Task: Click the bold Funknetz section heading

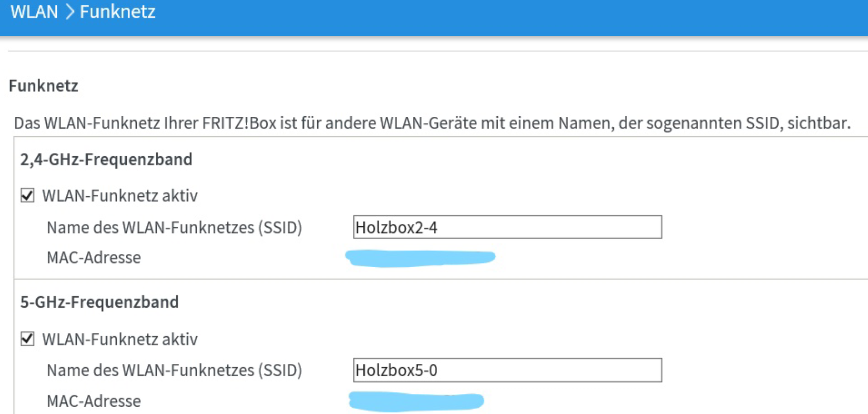Action: pyautogui.click(x=44, y=86)
